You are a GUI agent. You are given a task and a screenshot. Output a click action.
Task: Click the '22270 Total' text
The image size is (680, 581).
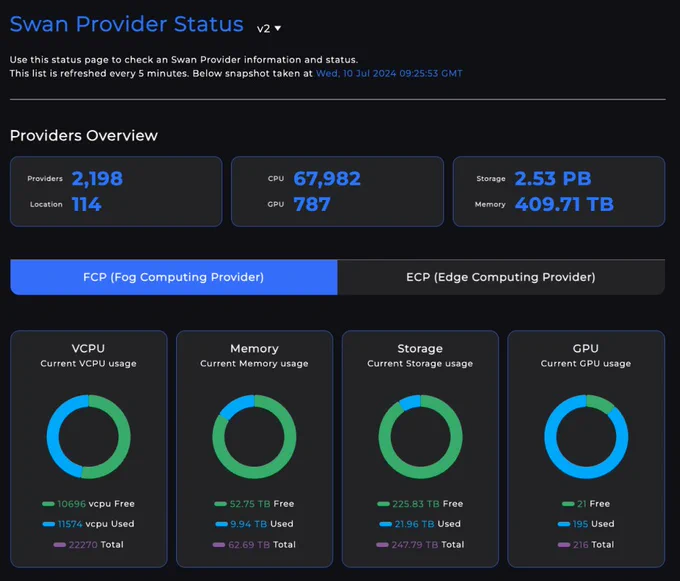pos(96,545)
